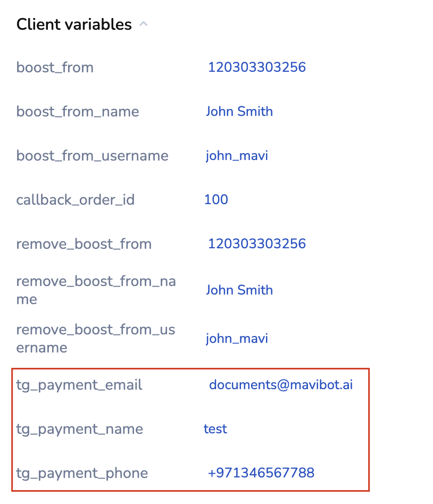Screen dimensions: 433x504
Task: Click the boost_from value 120303303256
Action: point(256,68)
